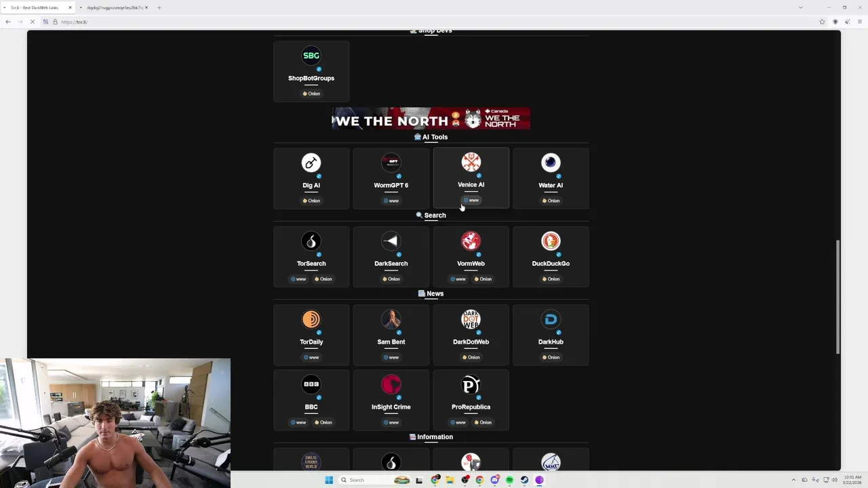Click the Onion link under DuckDuckGo
The image size is (868, 488).
(x=551, y=279)
